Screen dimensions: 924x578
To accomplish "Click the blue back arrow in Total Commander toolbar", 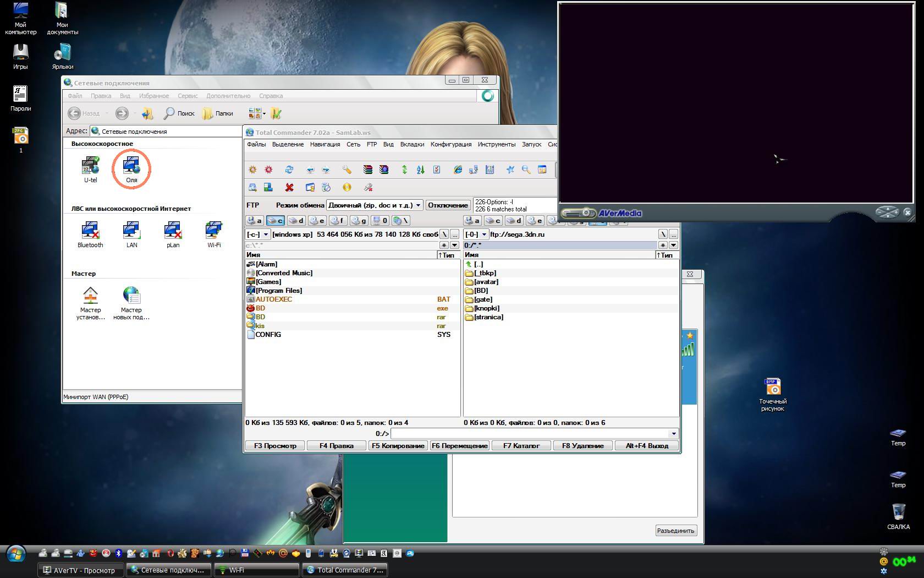I will click(310, 170).
